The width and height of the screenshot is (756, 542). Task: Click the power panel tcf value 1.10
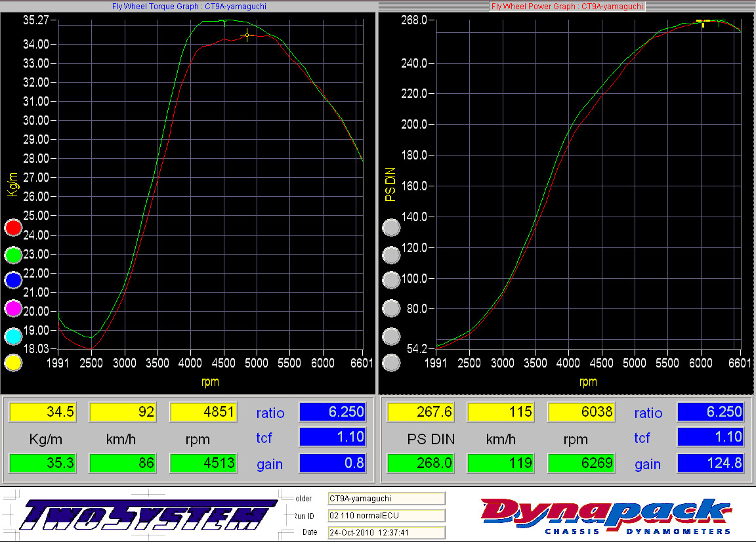click(711, 437)
